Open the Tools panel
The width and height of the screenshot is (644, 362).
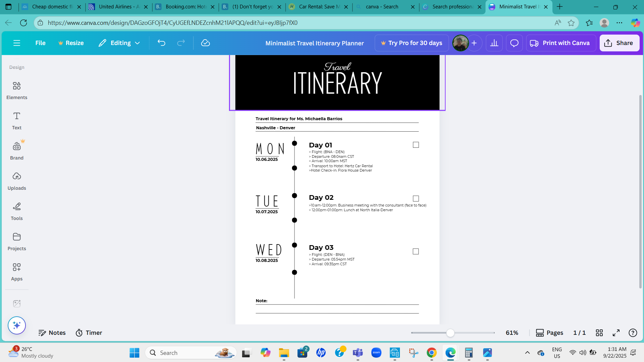coord(17,212)
